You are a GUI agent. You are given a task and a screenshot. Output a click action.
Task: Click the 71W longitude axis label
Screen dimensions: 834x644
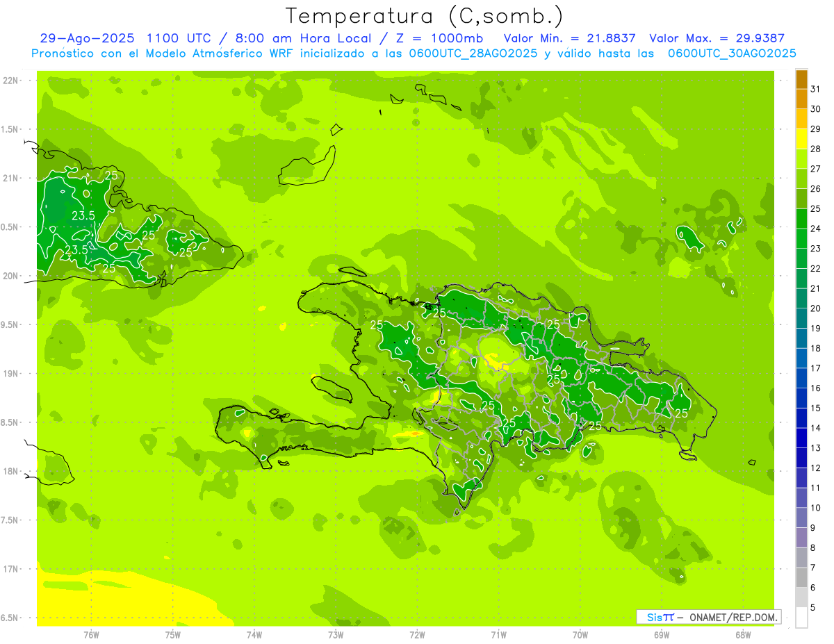498,634
